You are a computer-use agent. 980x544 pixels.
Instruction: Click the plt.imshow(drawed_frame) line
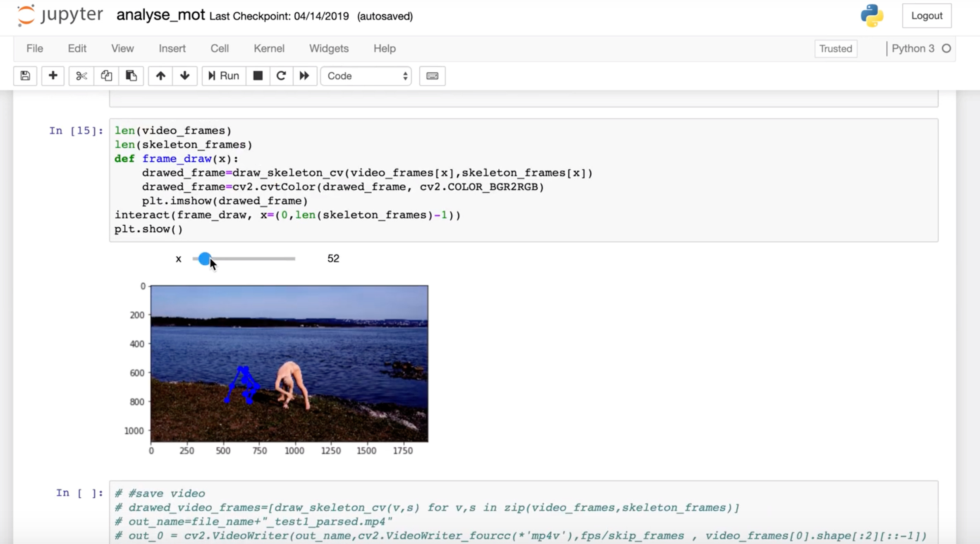(225, 201)
